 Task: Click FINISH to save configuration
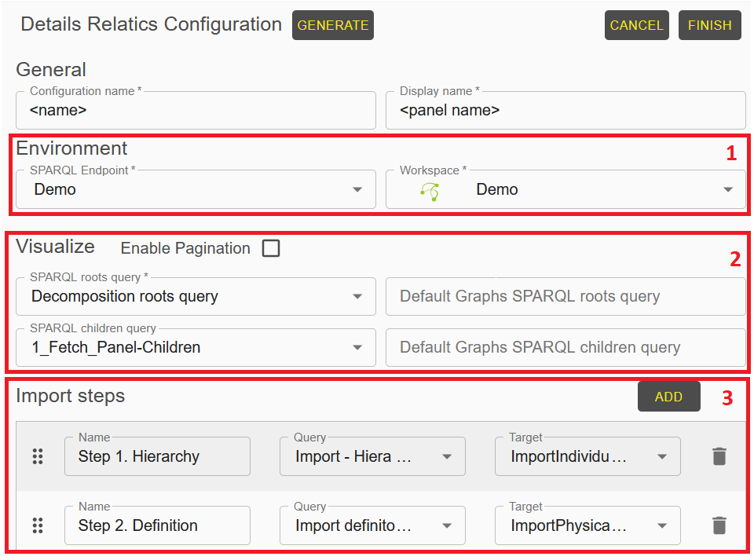[709, 25]
